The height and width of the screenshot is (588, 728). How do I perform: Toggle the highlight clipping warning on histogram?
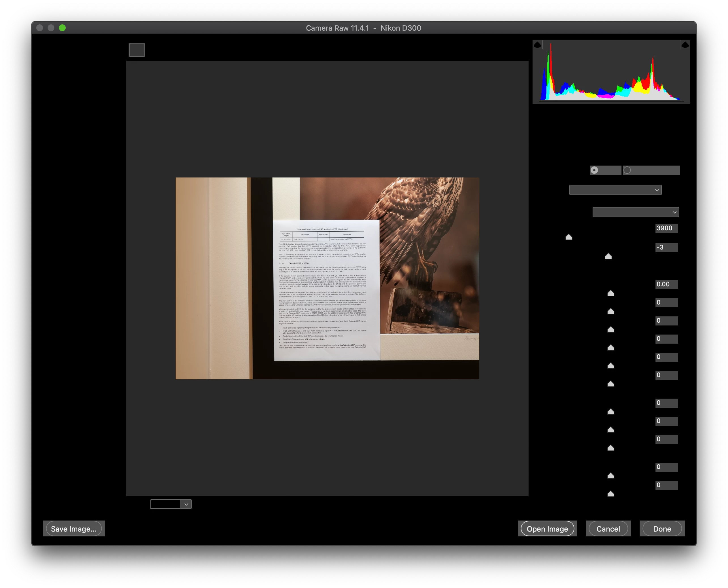[x=685, y=45]
